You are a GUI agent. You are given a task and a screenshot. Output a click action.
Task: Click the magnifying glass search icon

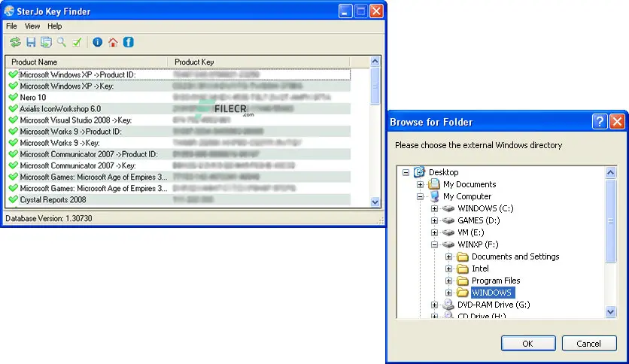(62, 43)
